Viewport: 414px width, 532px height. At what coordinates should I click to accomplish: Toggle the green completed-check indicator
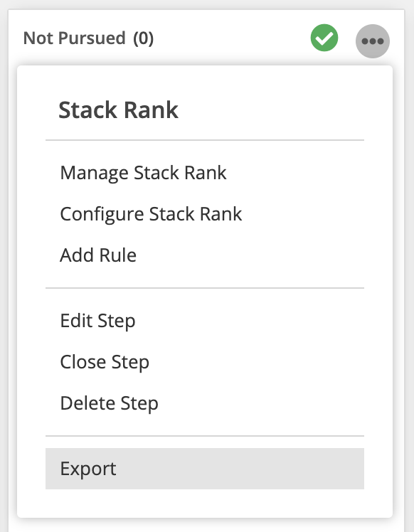click(x=324, y=38)
